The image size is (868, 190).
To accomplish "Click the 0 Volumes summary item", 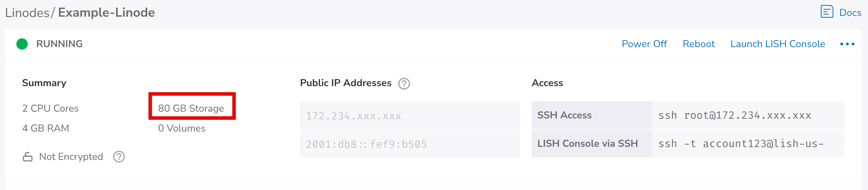I will click(182, 128).
